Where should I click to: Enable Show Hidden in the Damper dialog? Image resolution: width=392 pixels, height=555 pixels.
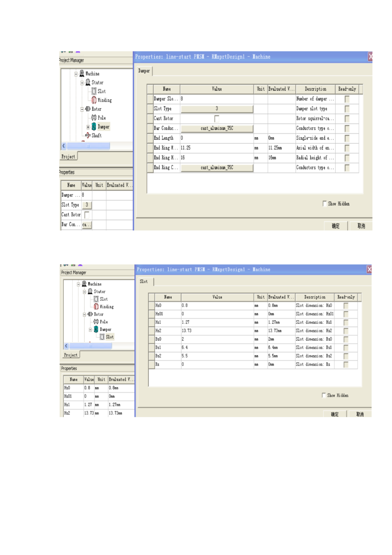point(325,203)
